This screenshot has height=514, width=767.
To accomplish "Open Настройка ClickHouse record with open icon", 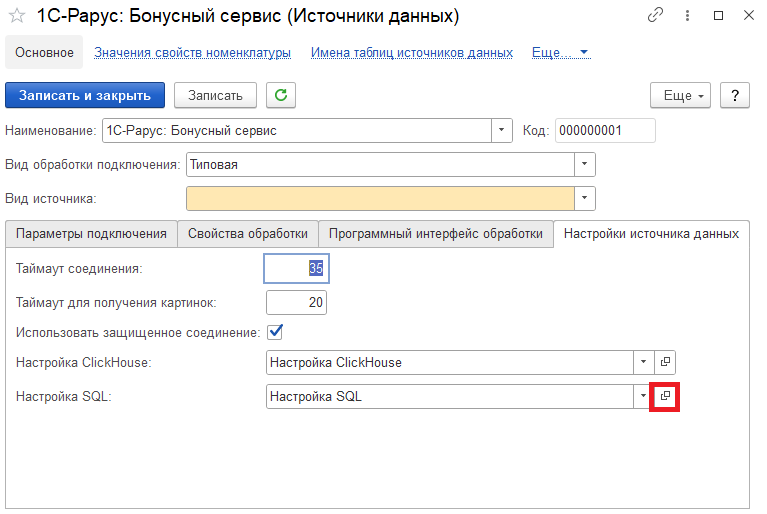I will click(665, 362).
